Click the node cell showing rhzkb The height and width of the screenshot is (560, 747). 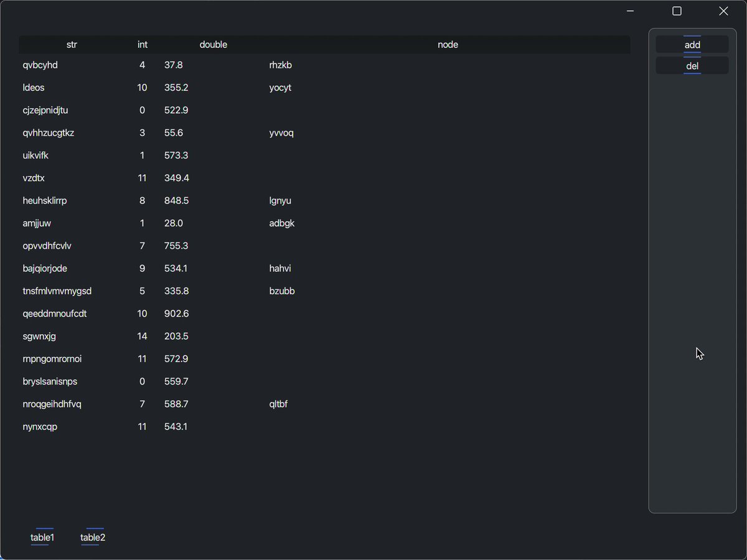280,65
